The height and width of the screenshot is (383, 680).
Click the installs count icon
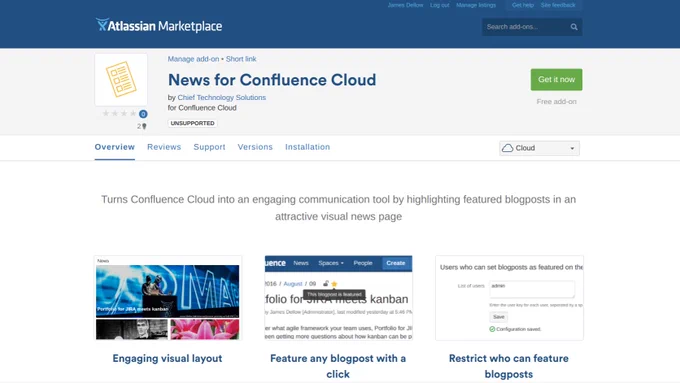[144, 126]
